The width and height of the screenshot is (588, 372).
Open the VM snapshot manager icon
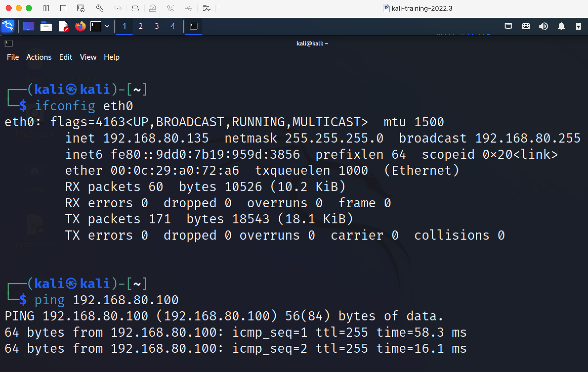click(x=81, y=8)
